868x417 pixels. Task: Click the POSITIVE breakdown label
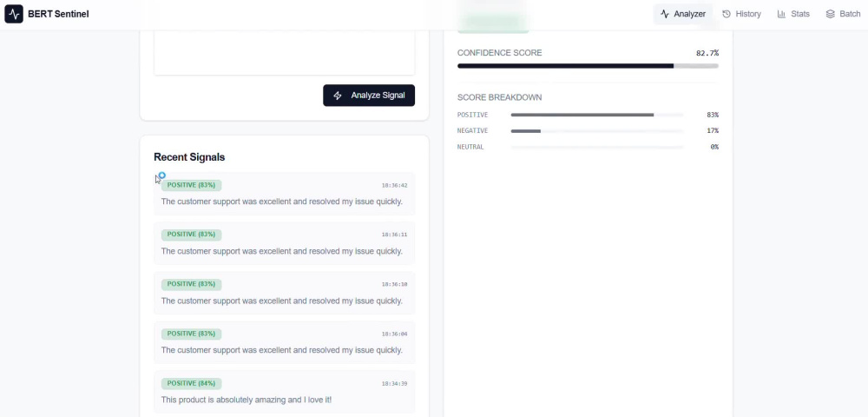coord(472,116)
